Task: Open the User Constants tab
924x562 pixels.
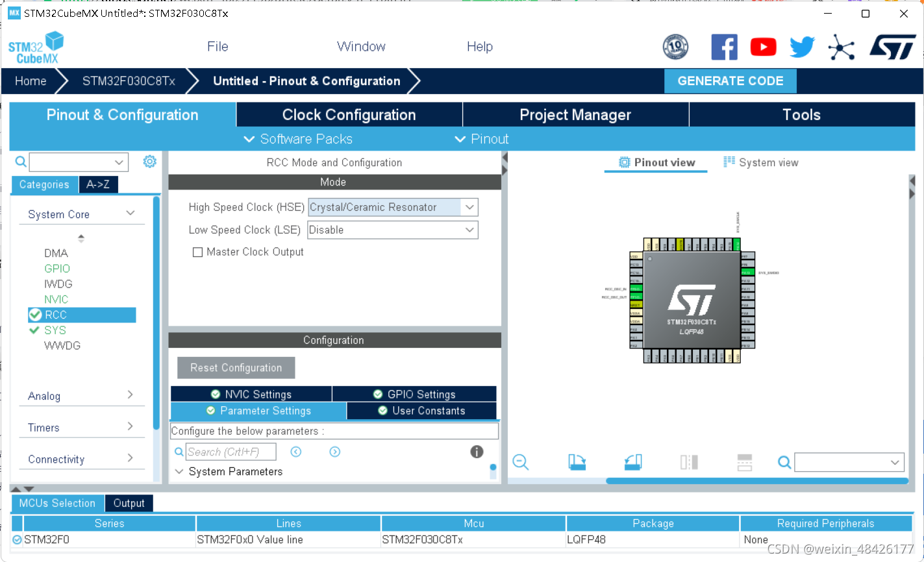Action: (421, 411)
